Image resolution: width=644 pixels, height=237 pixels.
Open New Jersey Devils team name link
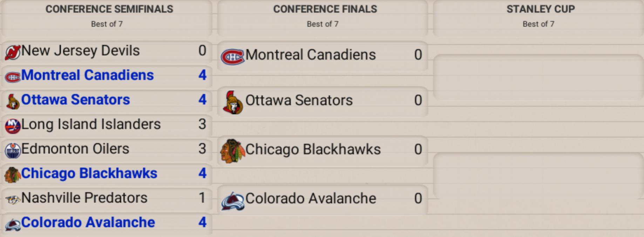point(81,51)
